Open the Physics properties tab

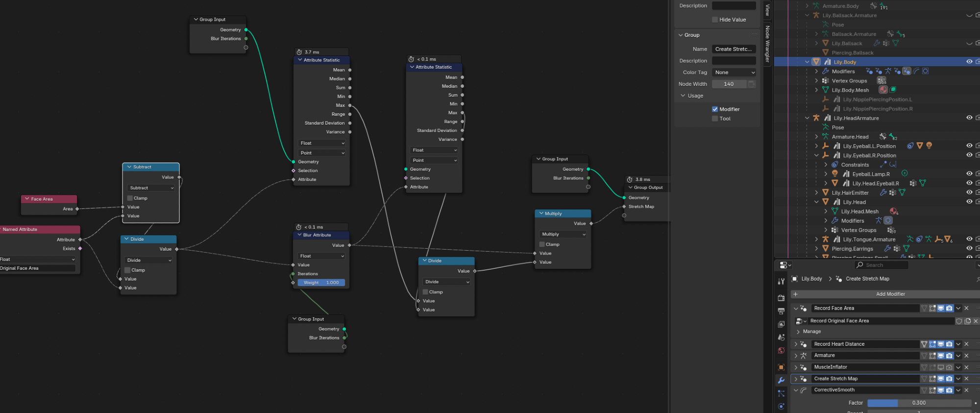pos(781,406)
